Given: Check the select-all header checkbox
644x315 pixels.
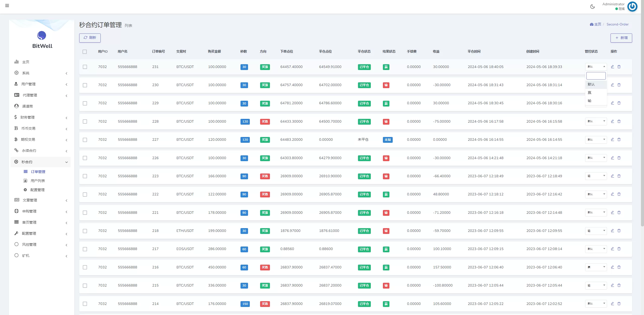Looking at the screenshot, I should pyautogui.click(x=85, y=52).
